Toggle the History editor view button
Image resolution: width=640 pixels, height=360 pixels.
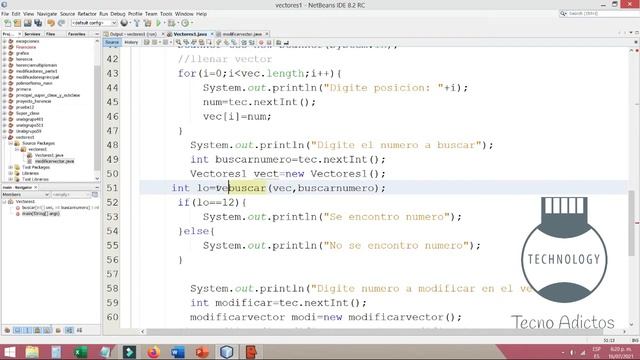131,42
